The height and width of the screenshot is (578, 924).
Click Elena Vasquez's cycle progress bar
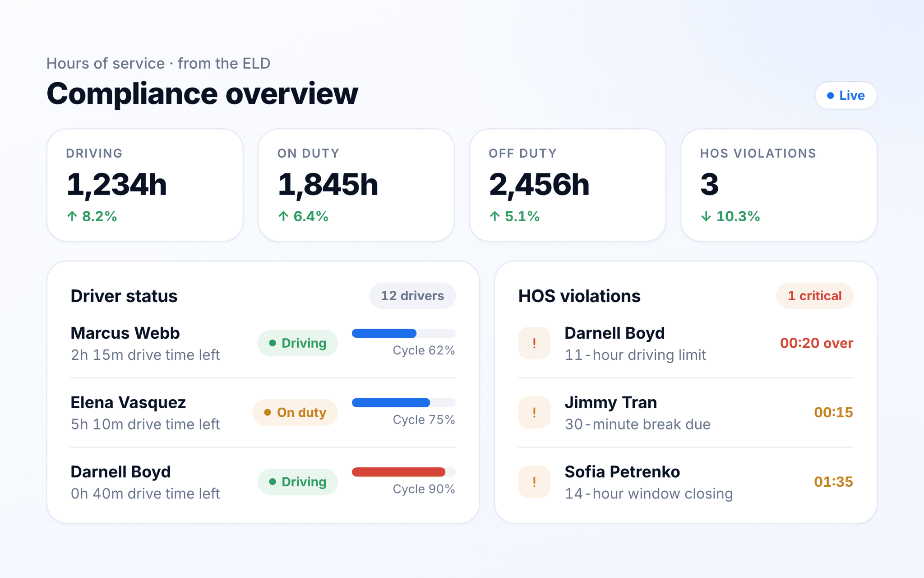[x=404, y=402]
